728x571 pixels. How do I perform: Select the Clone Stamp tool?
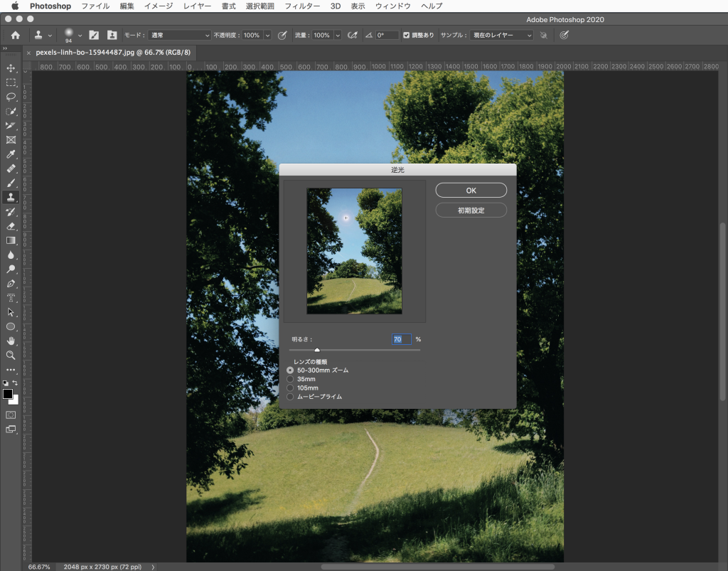[11, 197]
